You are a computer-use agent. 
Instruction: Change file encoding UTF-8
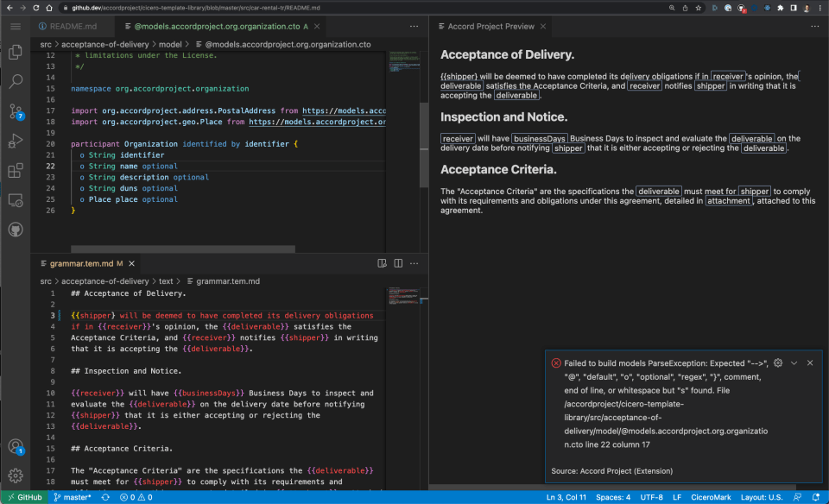pos(651,497)
